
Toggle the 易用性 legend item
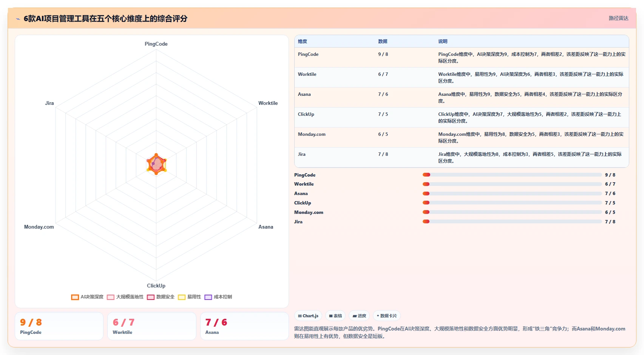click(x=190, y=297)
